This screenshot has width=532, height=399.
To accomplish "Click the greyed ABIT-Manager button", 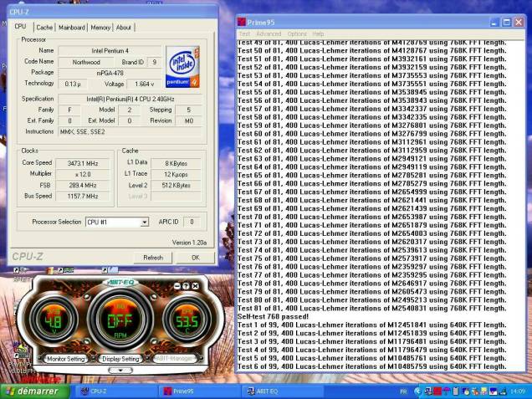I will coord(174,358).
